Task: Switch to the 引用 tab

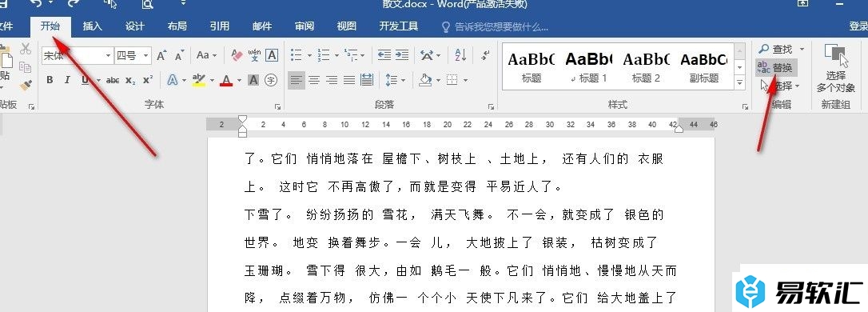Action: click(220, 26)
